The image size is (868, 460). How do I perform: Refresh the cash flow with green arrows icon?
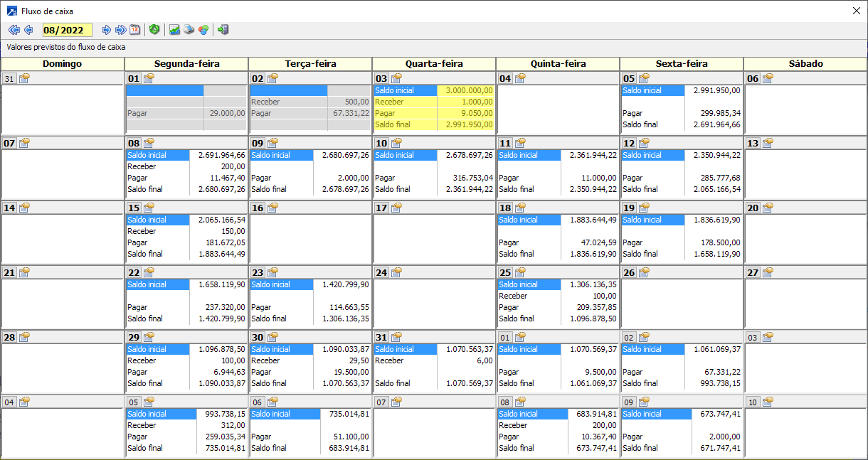(154, 30)
